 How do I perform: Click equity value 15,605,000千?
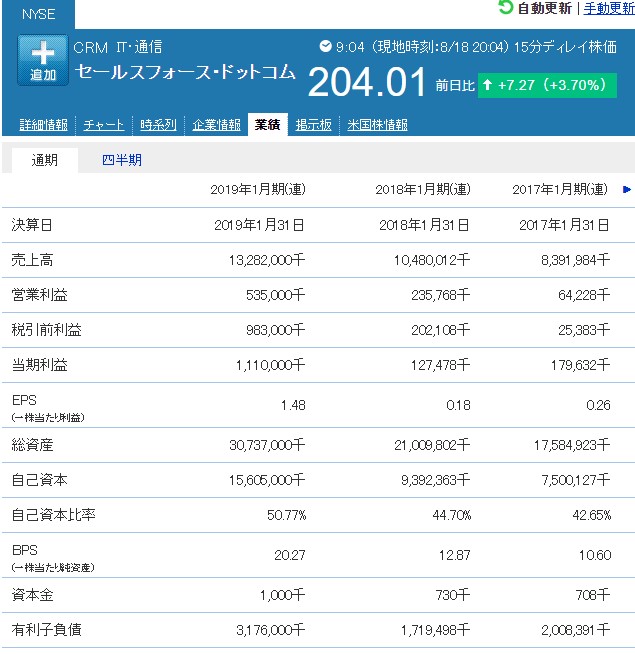[x=267, y=480]
